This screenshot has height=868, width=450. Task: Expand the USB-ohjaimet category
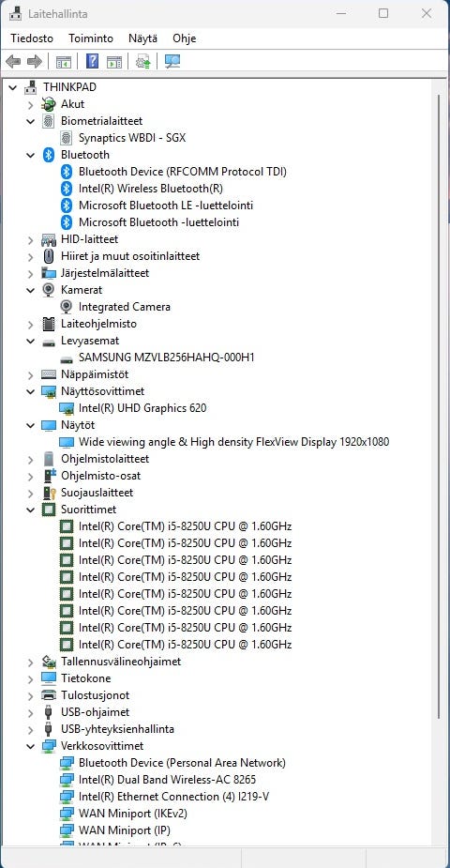(x=30, y=712)
